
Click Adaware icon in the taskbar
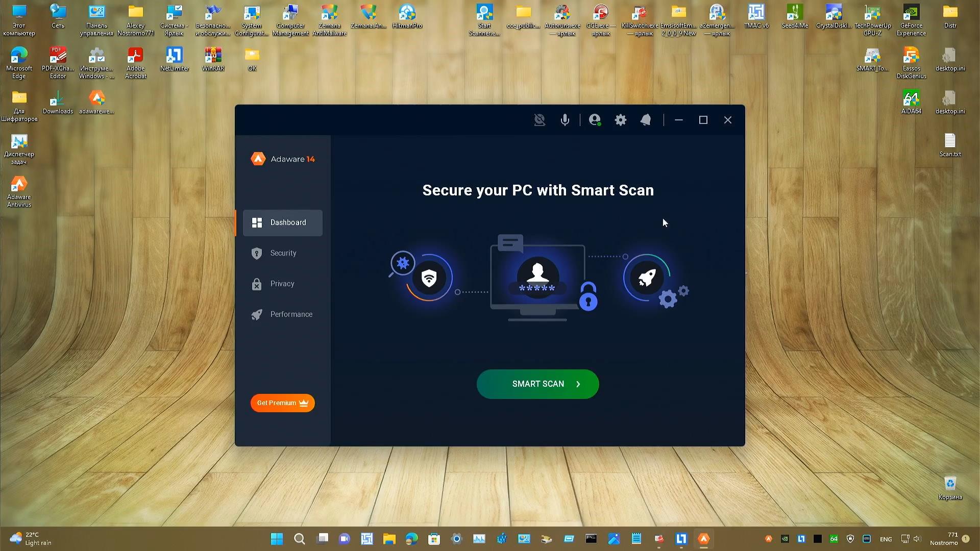point(704,539)
